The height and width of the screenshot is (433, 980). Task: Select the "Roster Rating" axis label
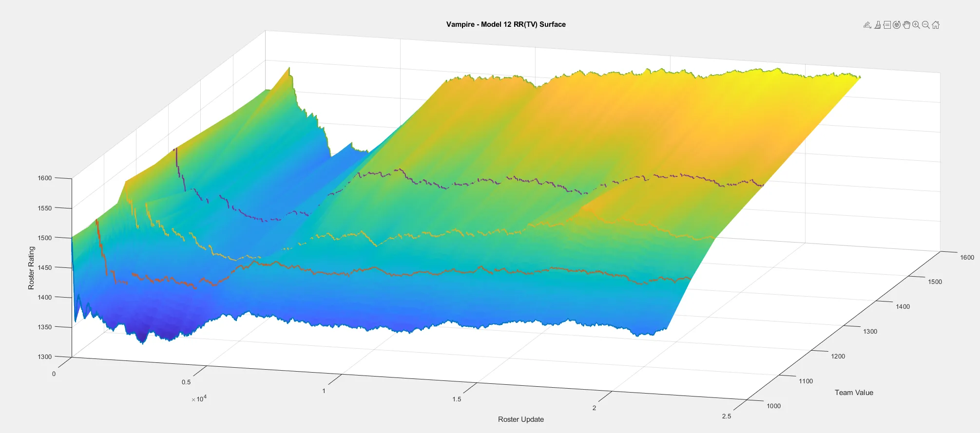point(31,268)
